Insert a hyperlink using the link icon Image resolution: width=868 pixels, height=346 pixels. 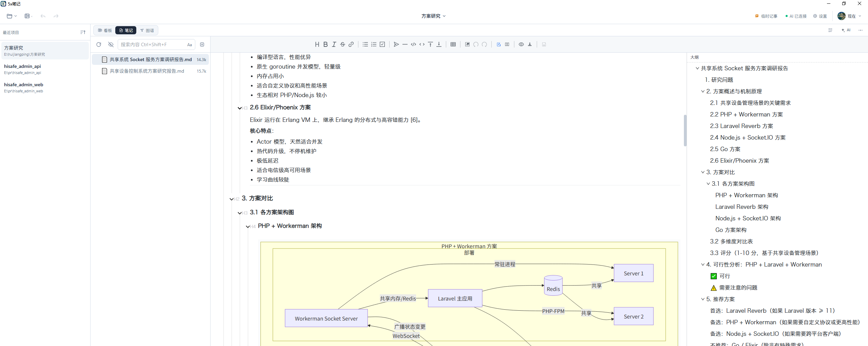point(351,44)
